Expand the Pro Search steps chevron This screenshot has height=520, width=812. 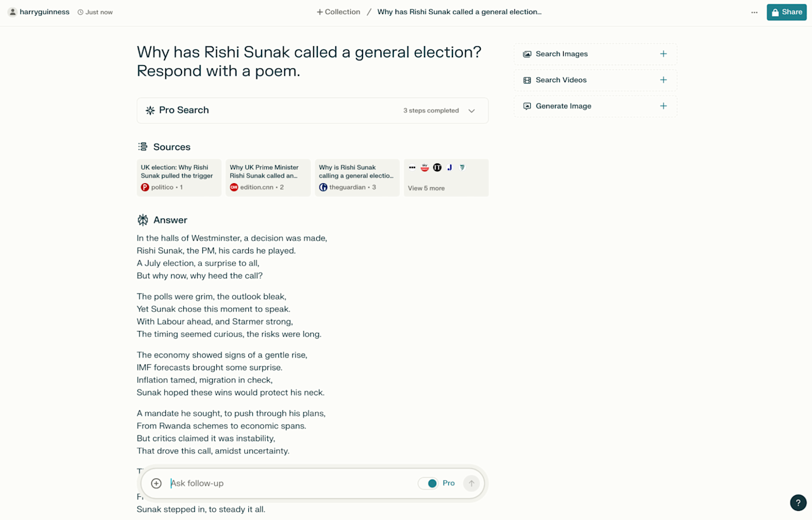pos(472,111)
